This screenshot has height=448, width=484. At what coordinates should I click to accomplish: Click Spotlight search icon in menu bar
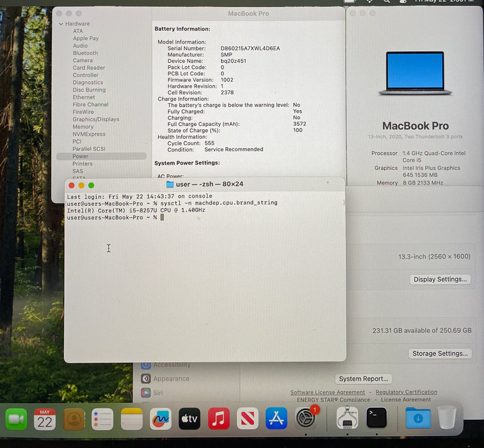click(386, 1)
